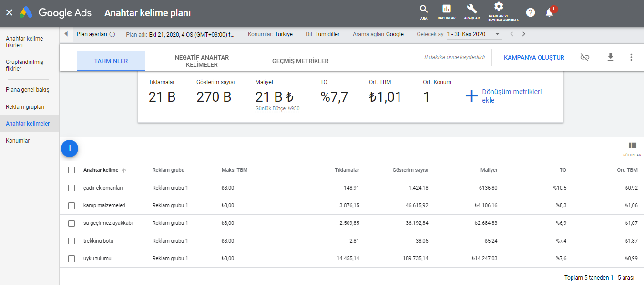Click the Plan ayarları info icon

[112, 34]
